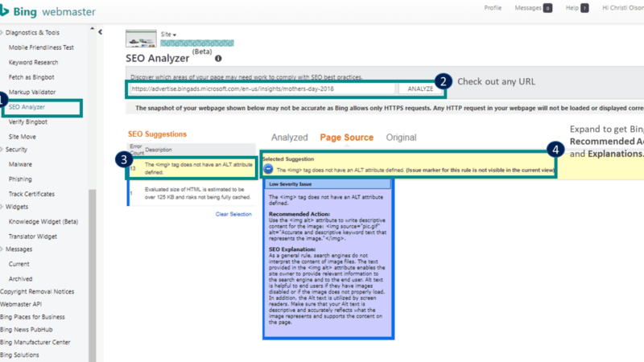Image resolution: width=644 pixels, height=362 pixels.
Task: Expand Diagnostics & Tools section
Action: tap(32, 32)
